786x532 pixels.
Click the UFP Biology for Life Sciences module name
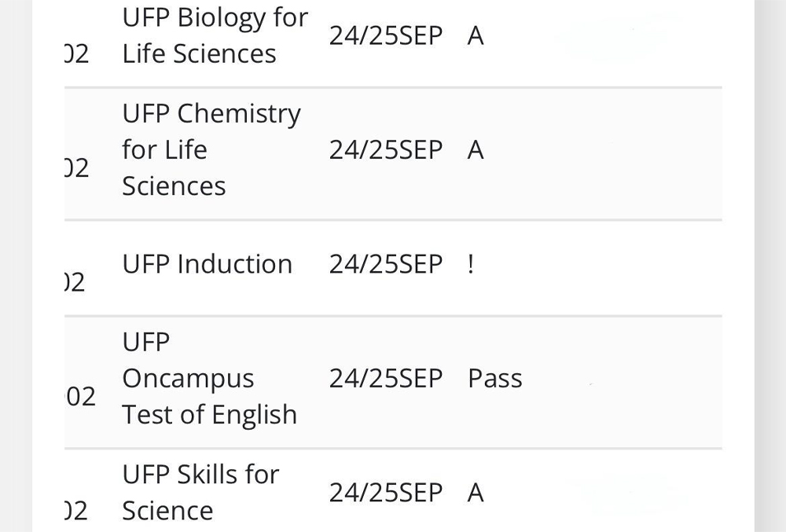pyautogui.click(x=215, y=35)
